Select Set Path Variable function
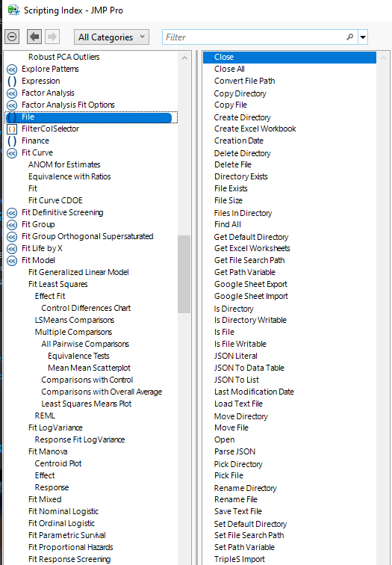 (244, 547)
